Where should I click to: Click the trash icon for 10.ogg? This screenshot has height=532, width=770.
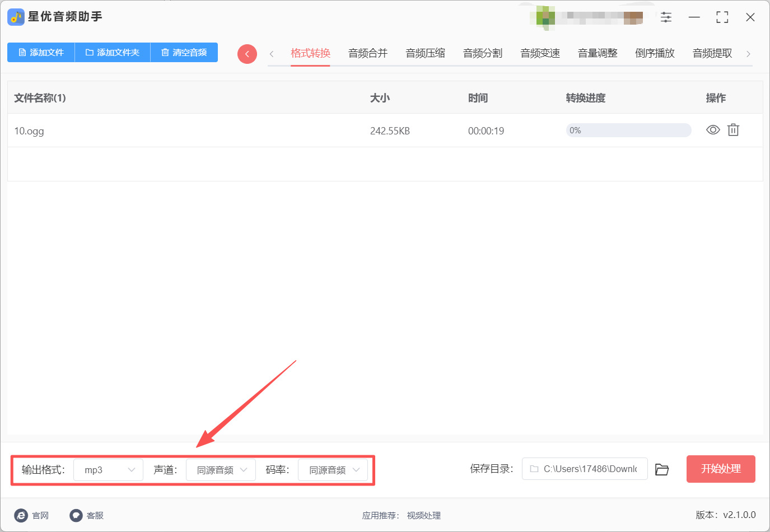[733, 130]
